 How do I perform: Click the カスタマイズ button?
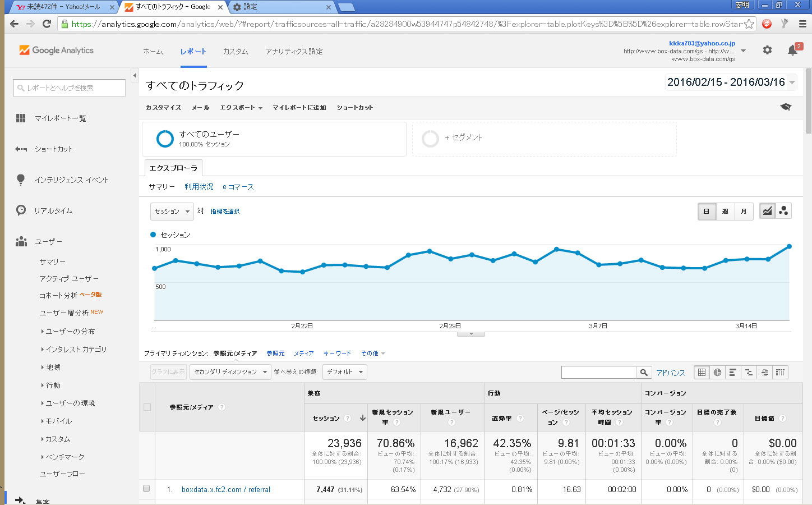(163, 107)
